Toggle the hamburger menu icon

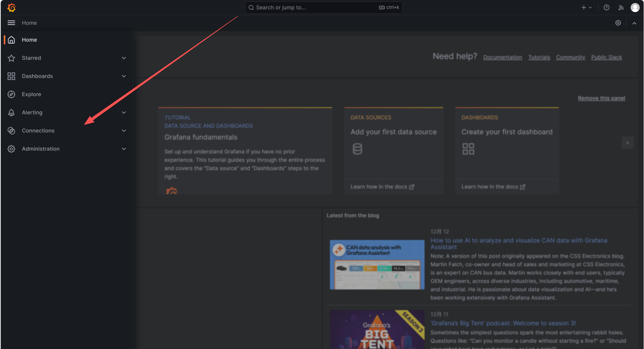pos(11,23)
